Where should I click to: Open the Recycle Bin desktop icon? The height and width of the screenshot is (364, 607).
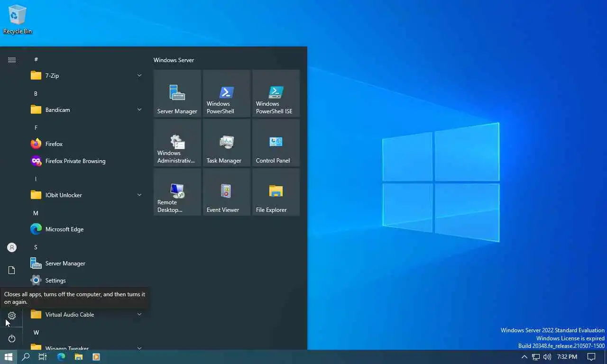pos(18,20)
